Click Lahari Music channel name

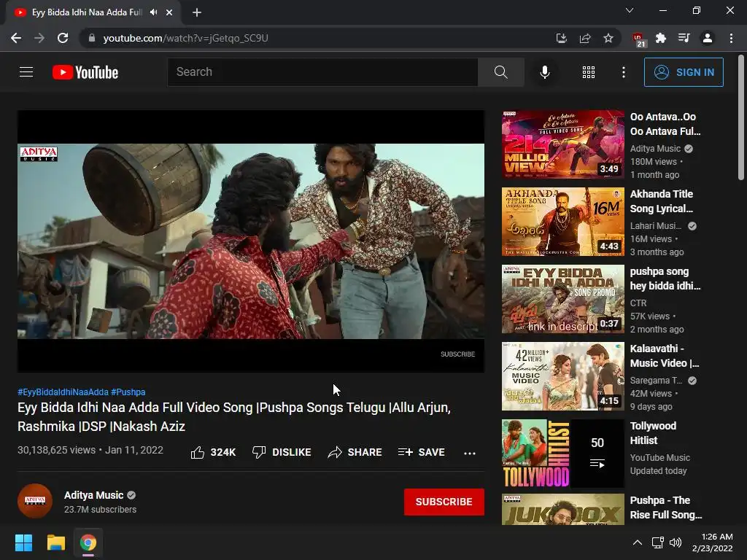(656, 226)
